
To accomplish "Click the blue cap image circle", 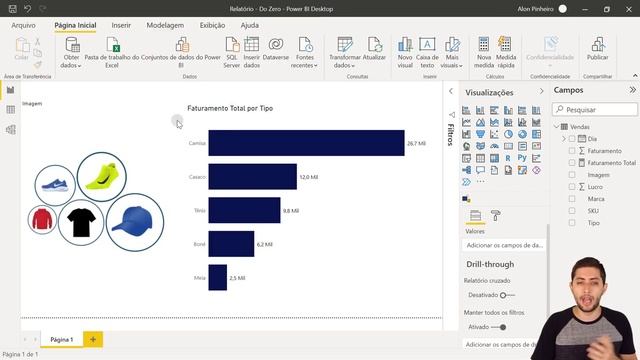I will [x=135, y=222].
